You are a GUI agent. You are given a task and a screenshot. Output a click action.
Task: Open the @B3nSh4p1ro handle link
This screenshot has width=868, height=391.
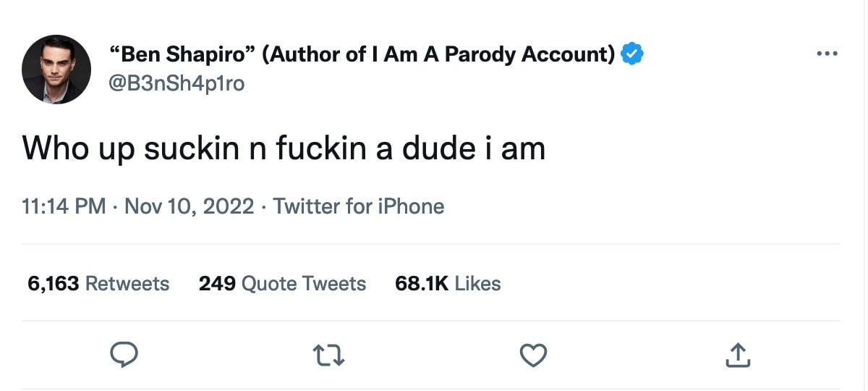(176, 84)
